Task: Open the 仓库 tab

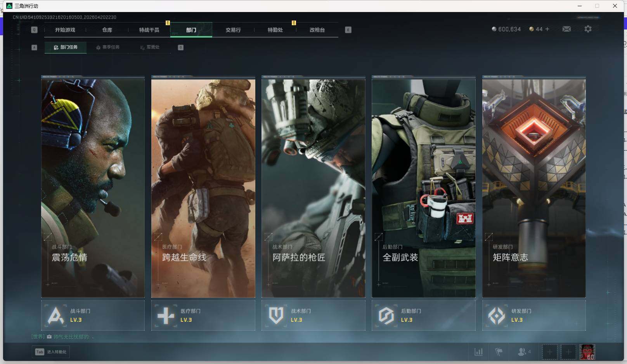Action: point(107,30)
